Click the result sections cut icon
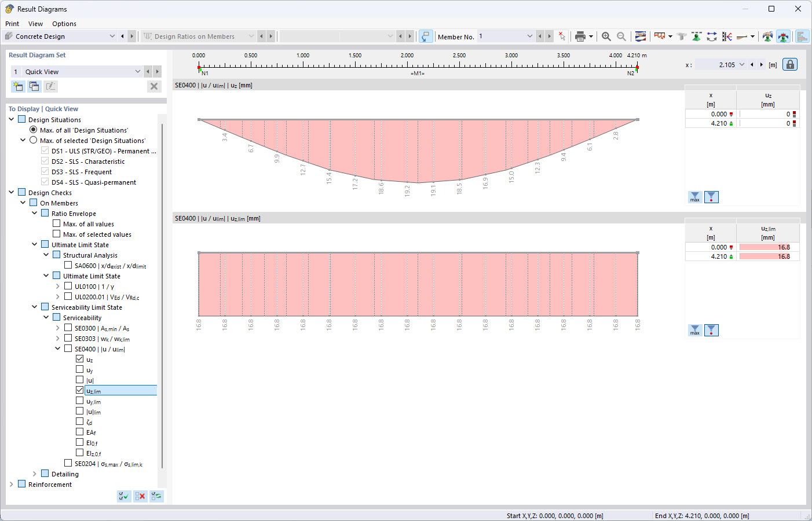This screenshot has height=521, width=812. [x=727, y=36]
